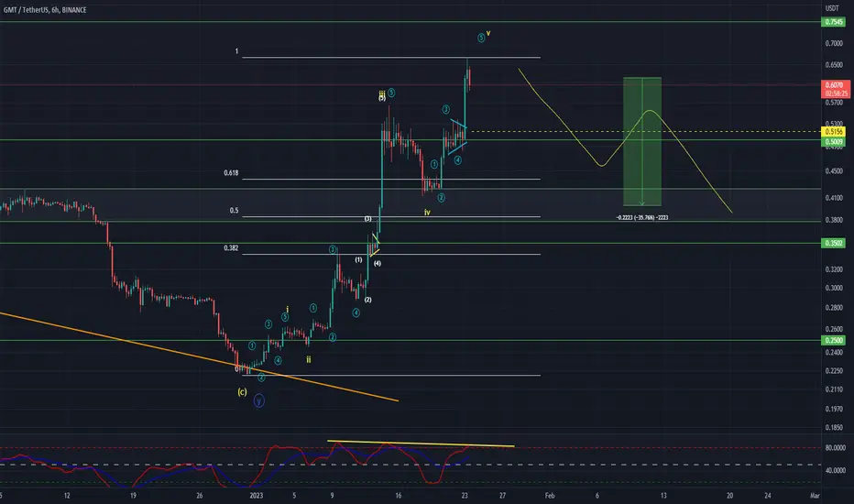
Task: Select the yellow divergence line on oscillator
Action: [x=421, y=444]
